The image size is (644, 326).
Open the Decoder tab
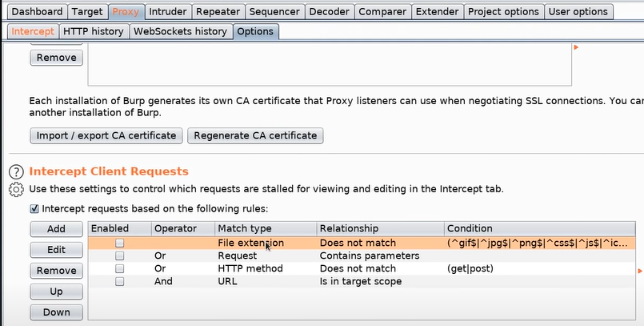(x=330, y=11)
